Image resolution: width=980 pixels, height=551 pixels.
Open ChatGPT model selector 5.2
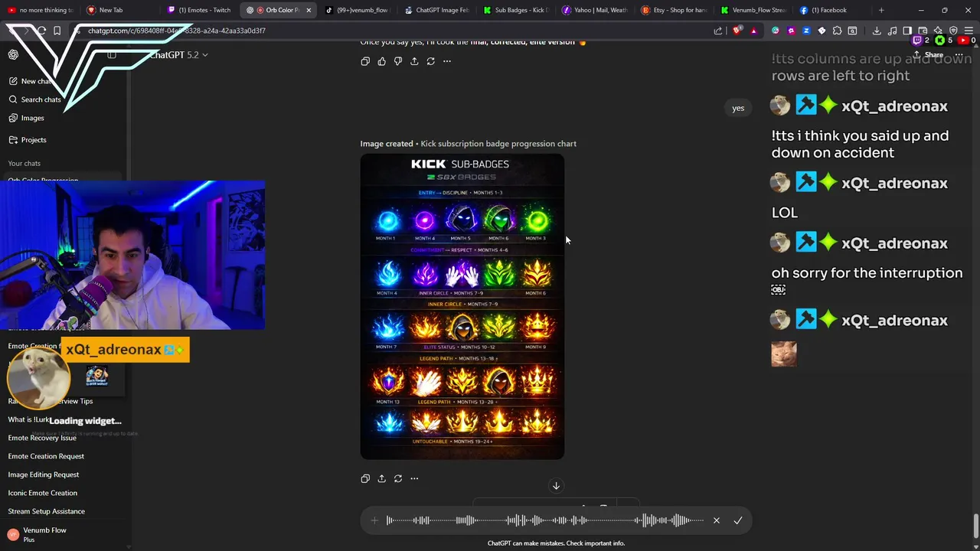(x=179, y=55)
